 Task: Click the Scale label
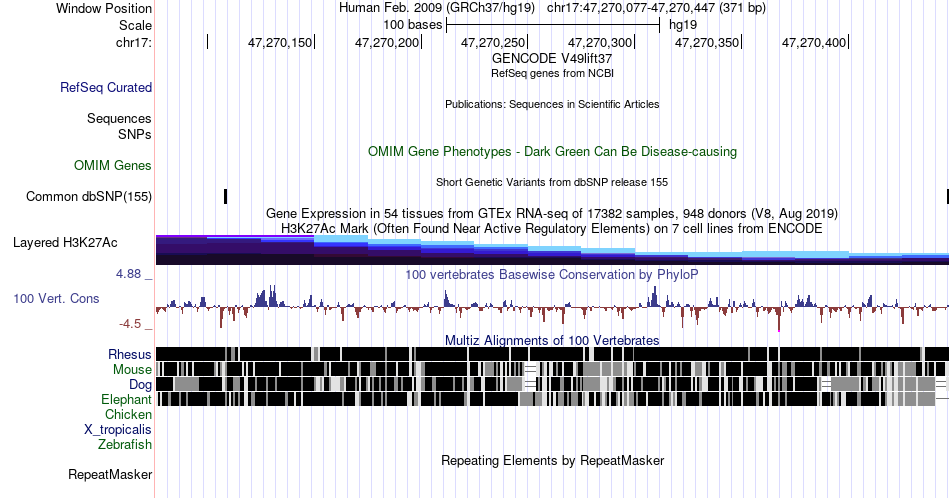(135, 25)
